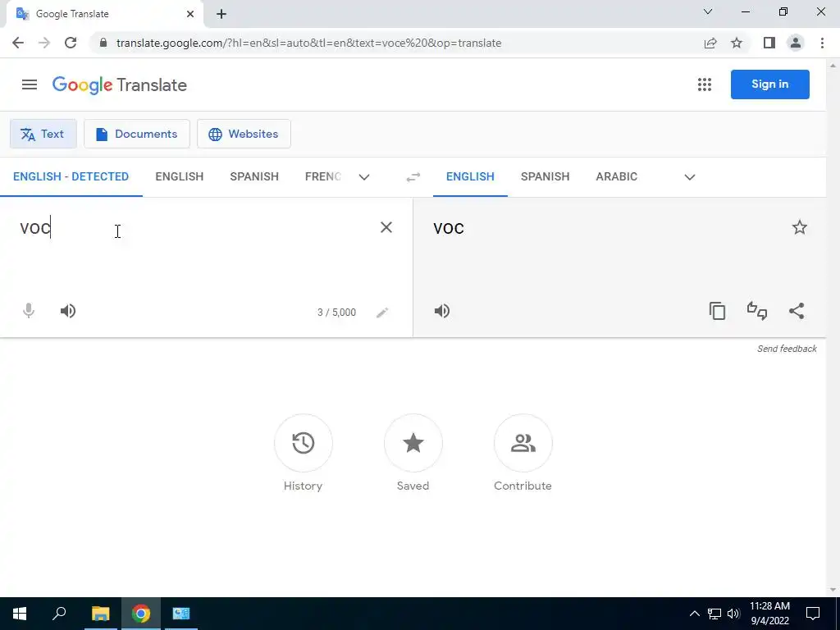Swap source and target languages
Image resolution: width=840 pixels, height=630 pixels.
coord(413,177)
